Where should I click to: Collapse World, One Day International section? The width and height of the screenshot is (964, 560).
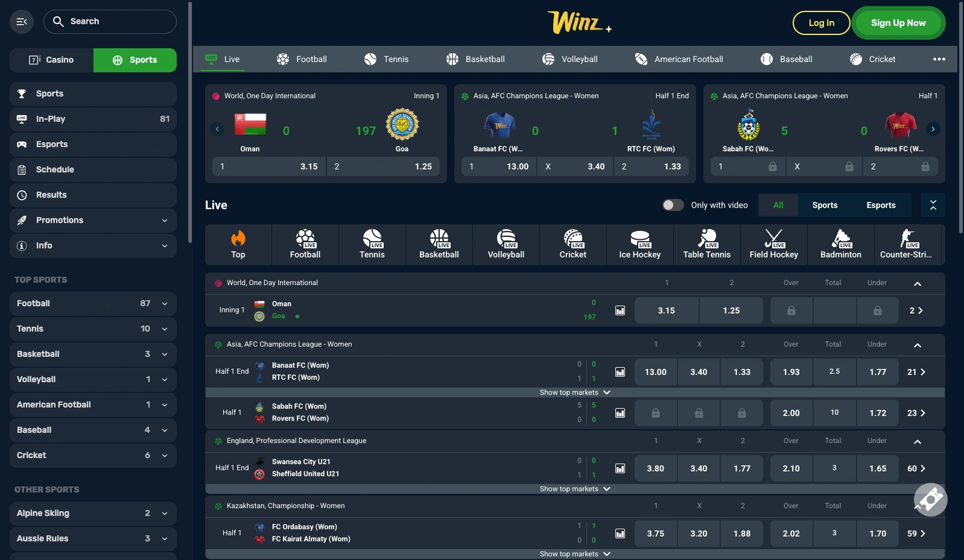(918, 283)
